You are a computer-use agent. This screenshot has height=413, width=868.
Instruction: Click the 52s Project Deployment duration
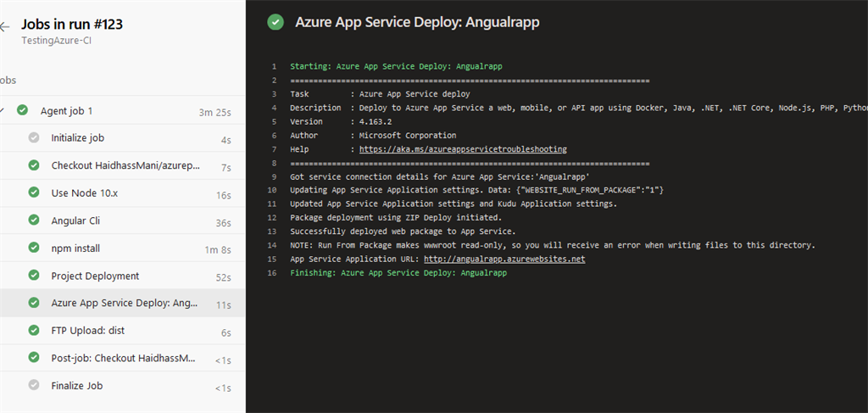pyautogui.click(x=224, y=277)
